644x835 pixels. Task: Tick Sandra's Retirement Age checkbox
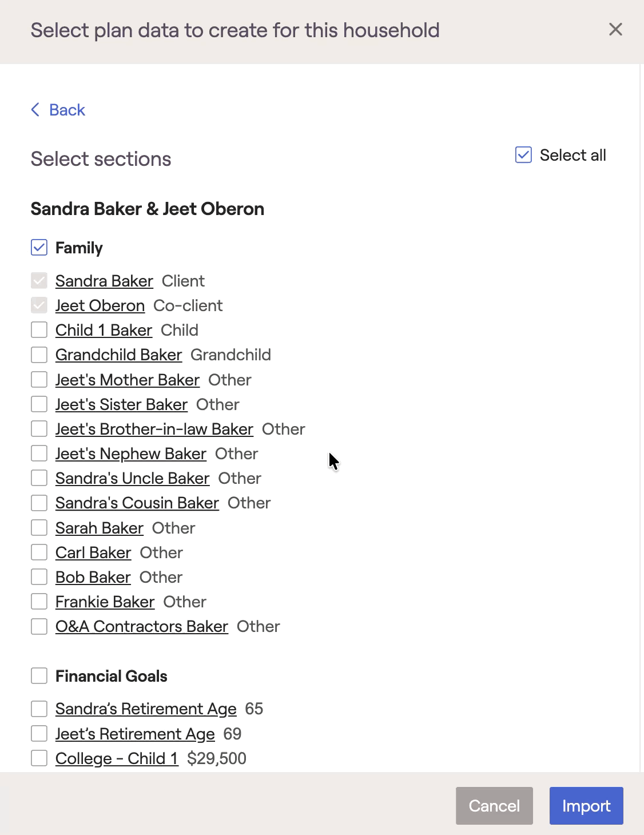click(x=39, y=709)
